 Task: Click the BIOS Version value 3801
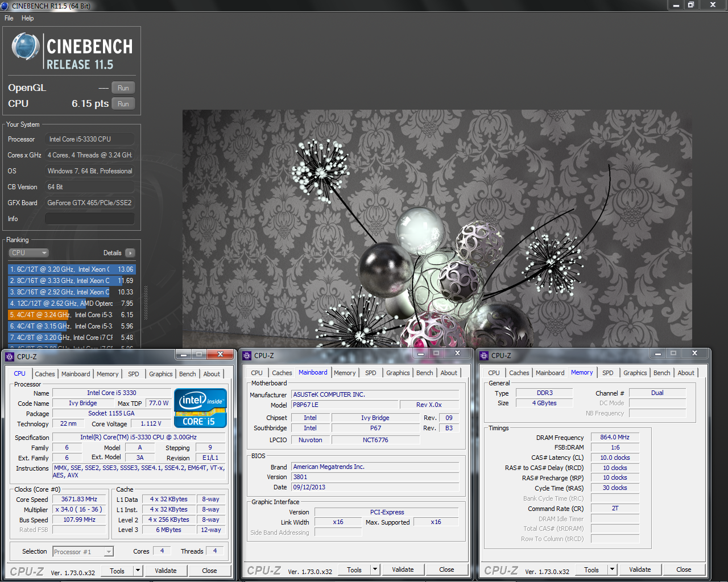click(x=375, y=477)
